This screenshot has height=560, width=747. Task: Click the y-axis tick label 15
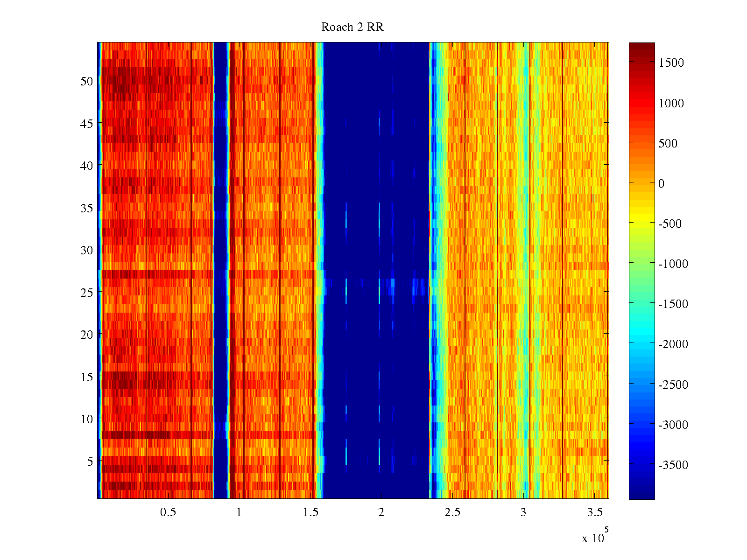pyautogui.click(x=87, y=377)
